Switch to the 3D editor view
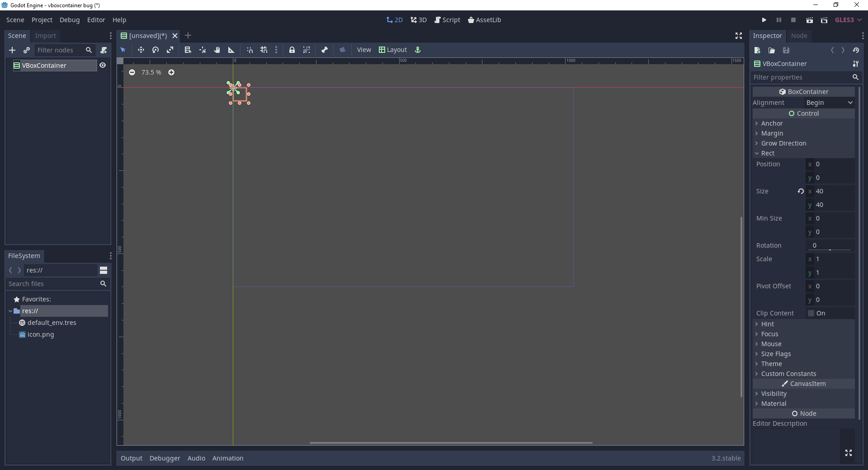This screenshot has width=868, height=470. pyautogui.click(x=418, y=20)
